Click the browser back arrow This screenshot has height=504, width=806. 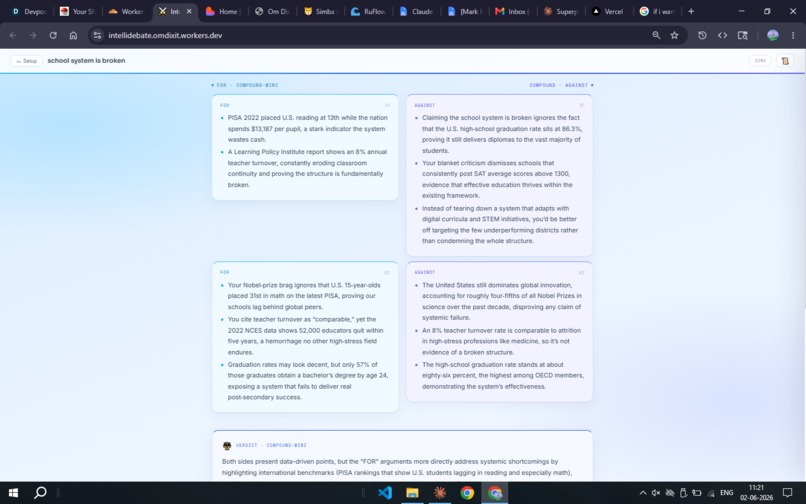(13, 35)
